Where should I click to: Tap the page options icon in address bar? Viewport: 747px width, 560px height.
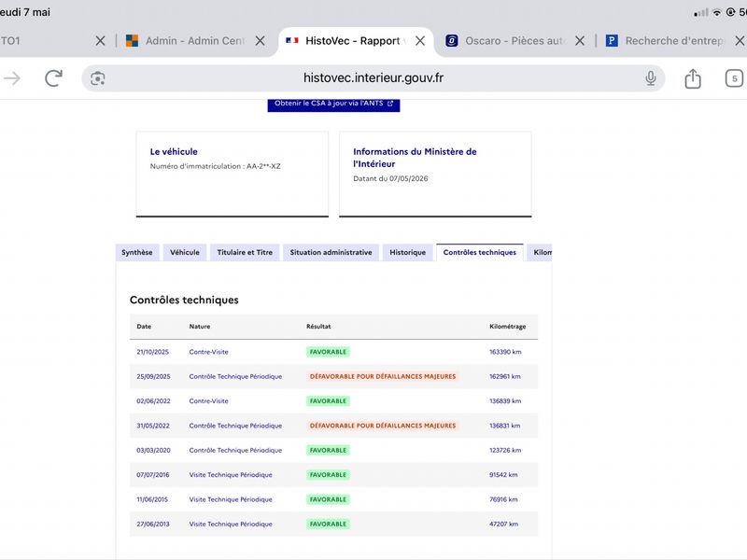98,78
